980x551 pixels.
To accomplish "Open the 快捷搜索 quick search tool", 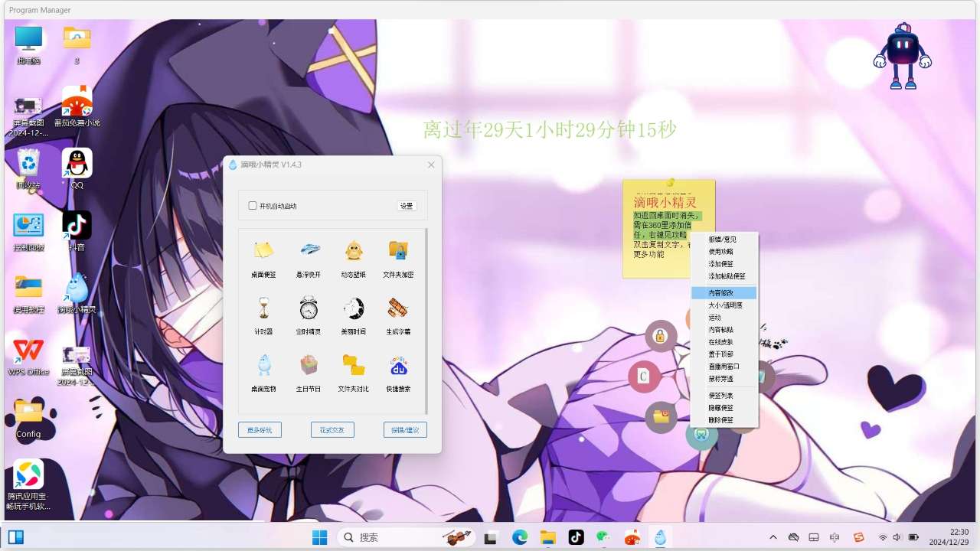I will [398, 372].
